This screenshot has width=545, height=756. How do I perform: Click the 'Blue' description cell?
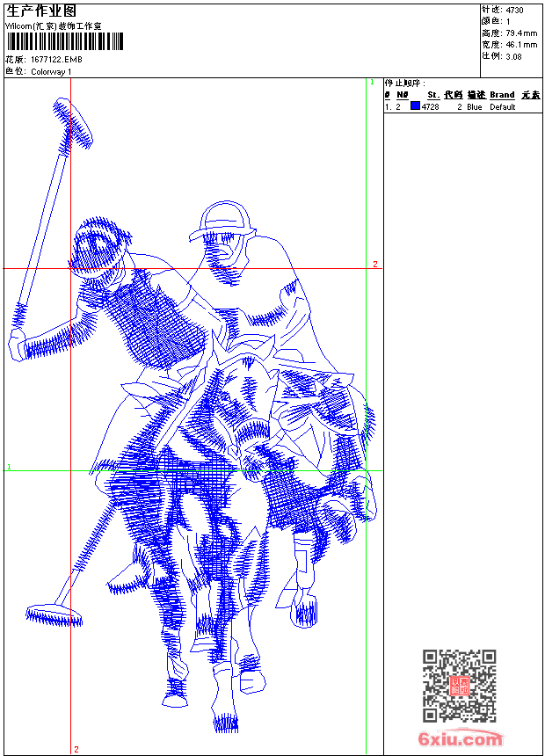pyautogui.click(x=474, y=107)
